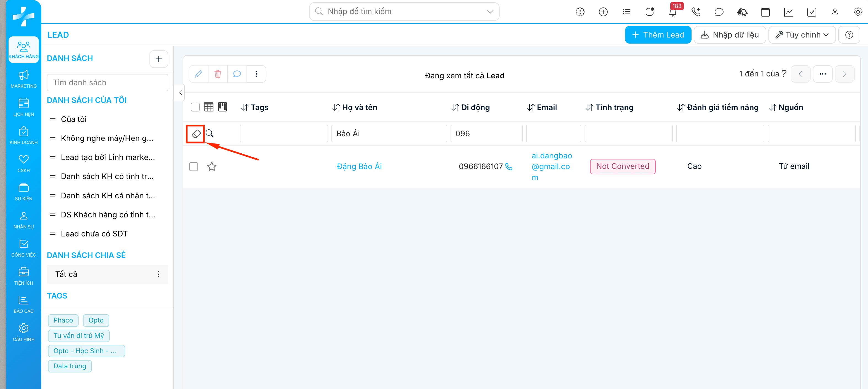Screen dimensions: 868x389
Task: Click the notification bell icon
Action: (x=673, y=12)
